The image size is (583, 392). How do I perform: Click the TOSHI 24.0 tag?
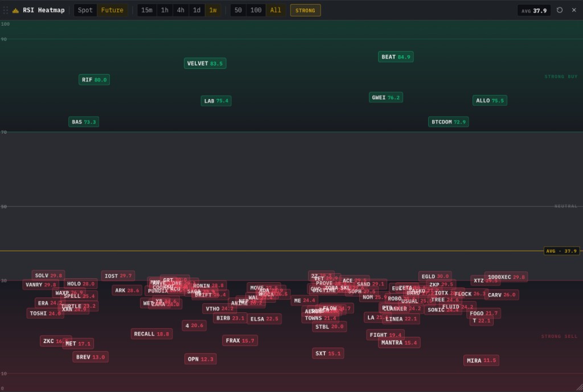click(x=45, y=313)
